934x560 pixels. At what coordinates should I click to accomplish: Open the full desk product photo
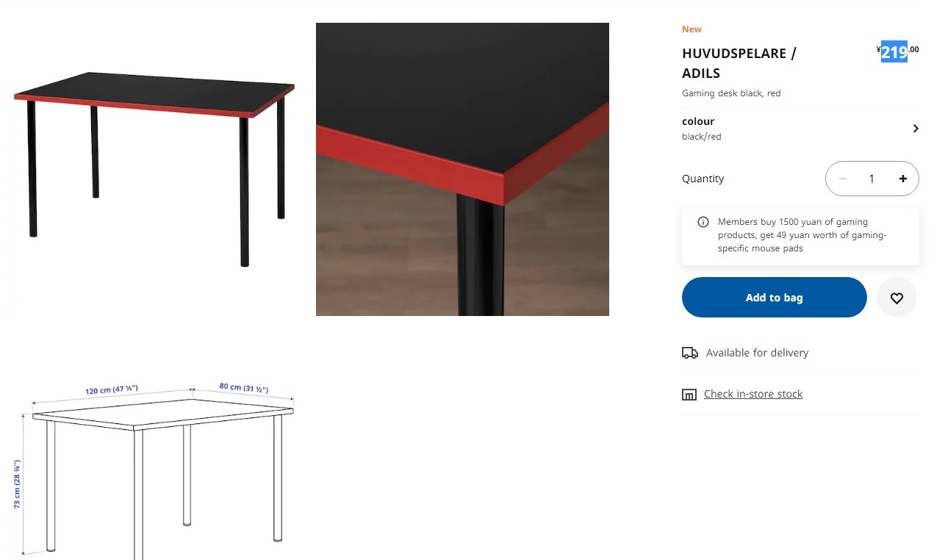[155, 169]
